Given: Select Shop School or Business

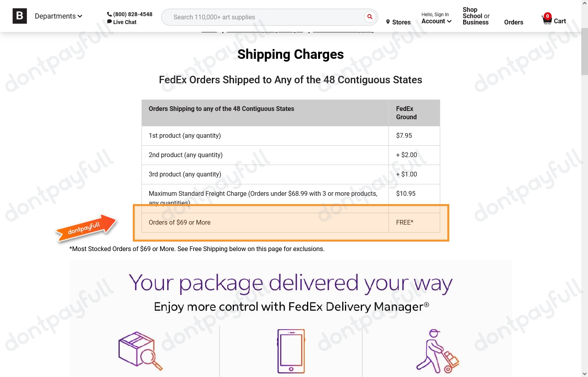Looking at the screenshot, I should pyautogui.click(x=475, y=16).
